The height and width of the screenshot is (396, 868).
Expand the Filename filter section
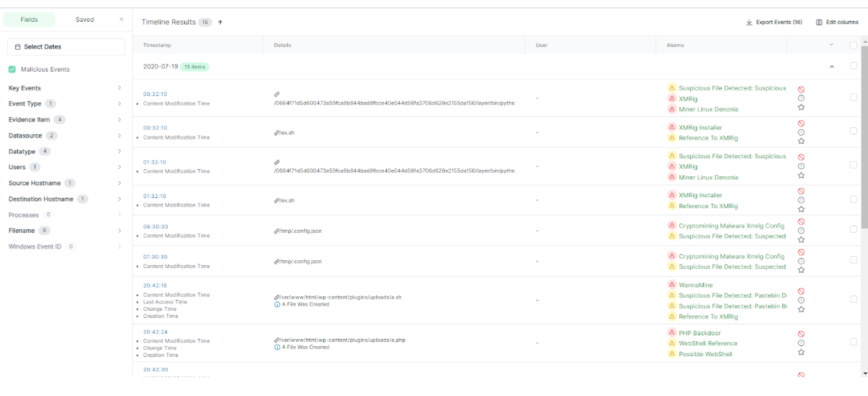click(x=119, y=231)
